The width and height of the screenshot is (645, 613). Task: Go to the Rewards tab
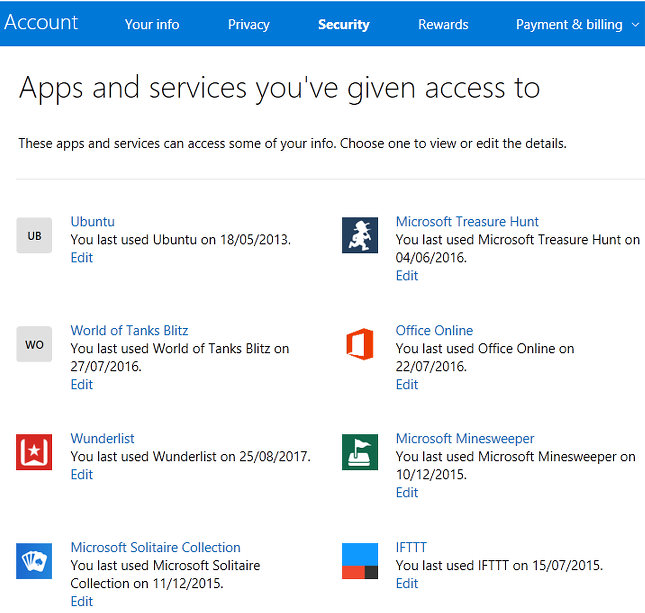pyautogui.click(x=443, y=24)
